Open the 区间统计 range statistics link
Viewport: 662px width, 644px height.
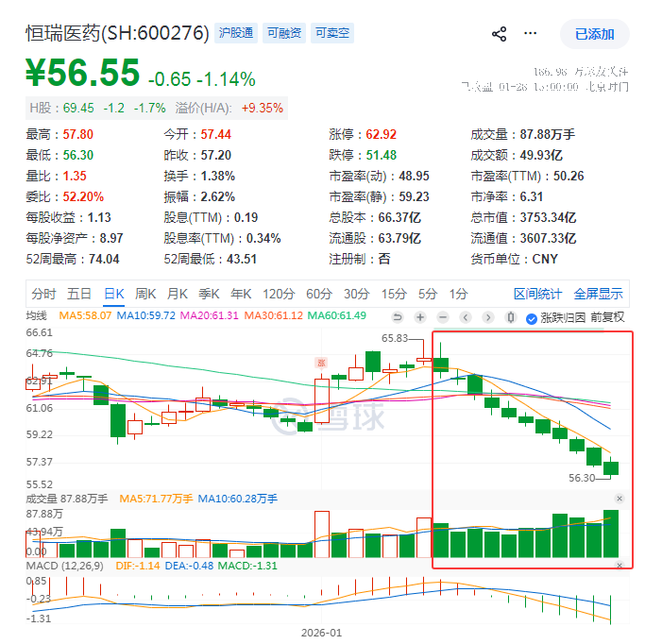click(x=537, y=294)
